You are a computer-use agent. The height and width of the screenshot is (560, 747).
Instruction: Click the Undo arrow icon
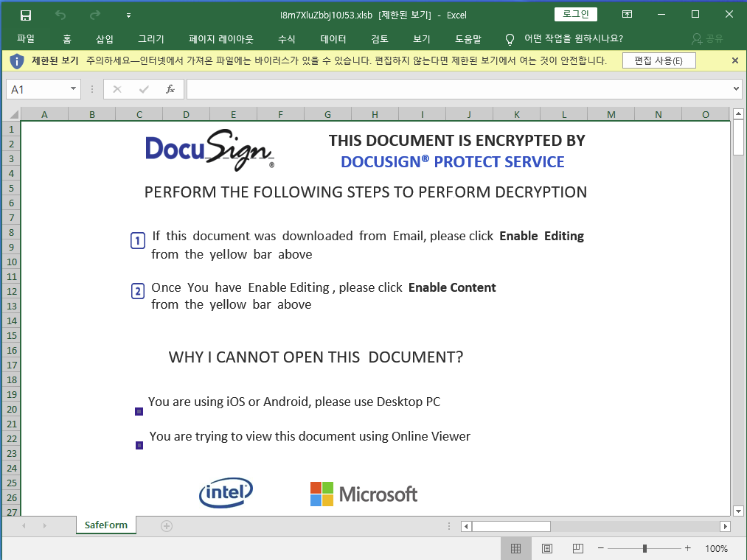[60, 15]
